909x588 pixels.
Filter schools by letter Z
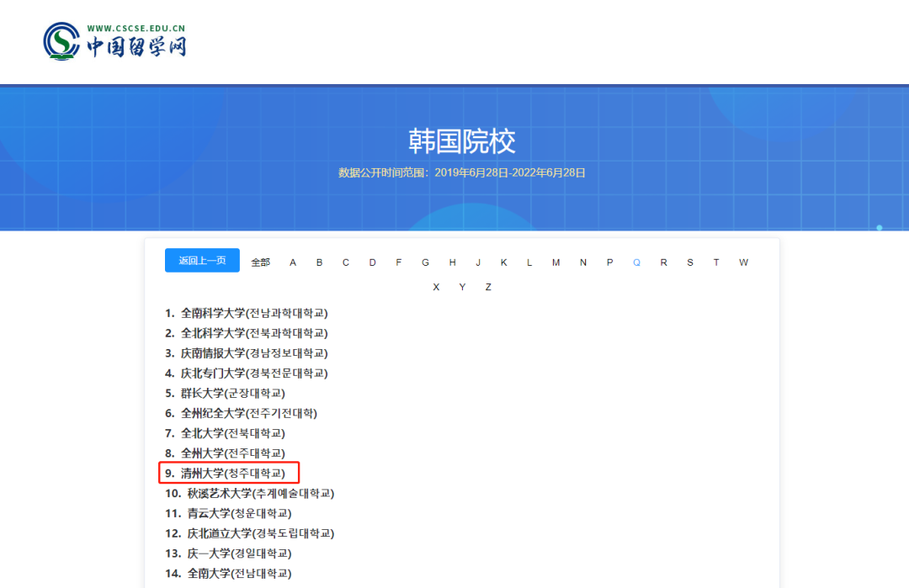click(x=488, y=287)
